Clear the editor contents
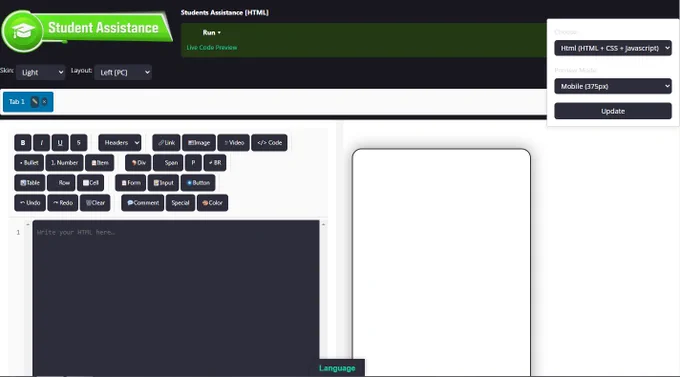 point(95,203)
